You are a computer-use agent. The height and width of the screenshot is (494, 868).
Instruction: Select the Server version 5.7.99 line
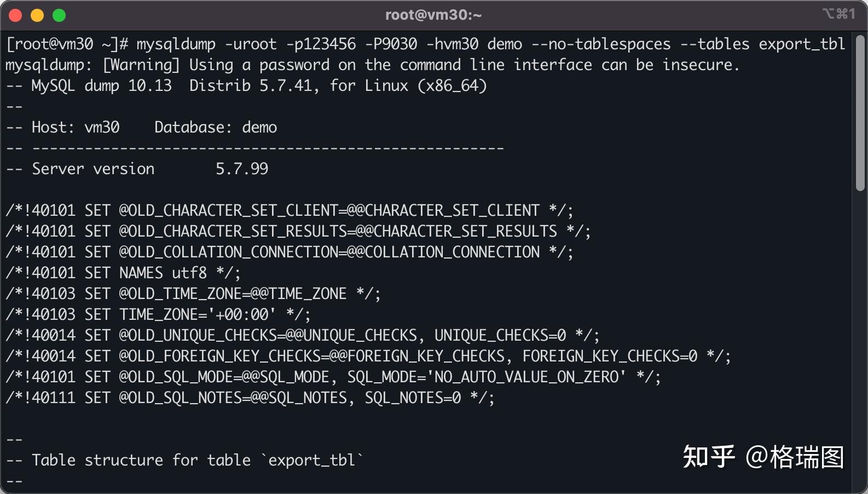point(137,169)
